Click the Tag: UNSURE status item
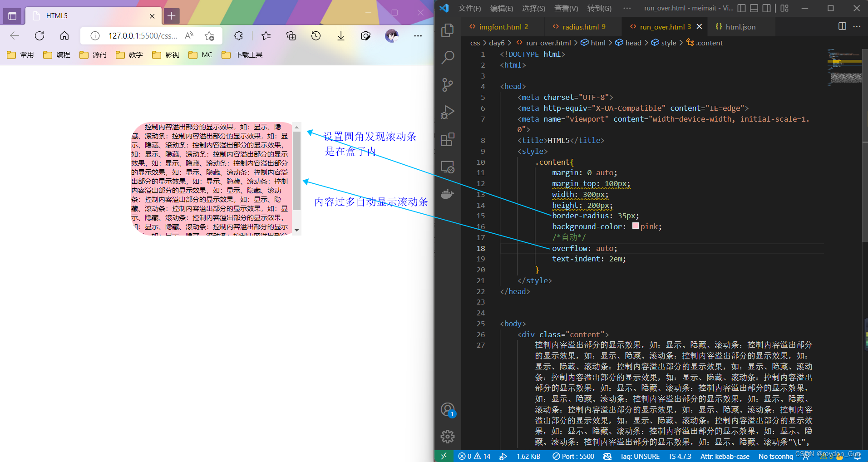 coord(640,456)
